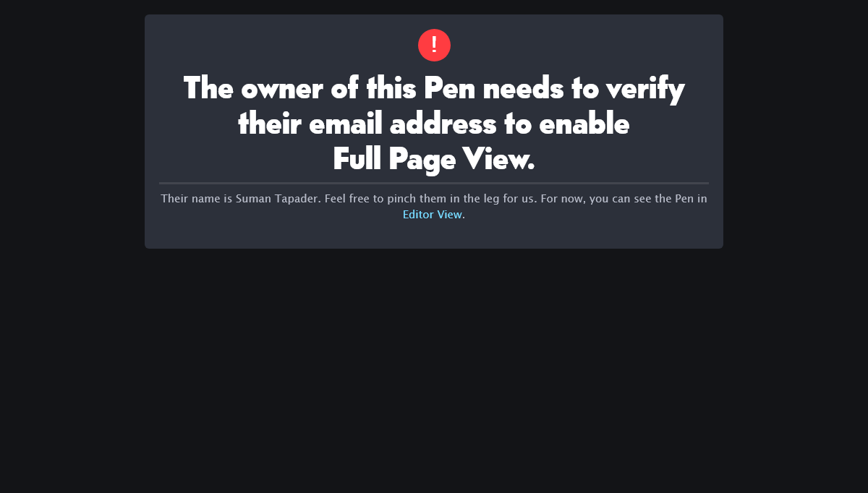The width and height of the screenshot is (868, 493).
Task: Click the red exclamation warning icon
Action: pyautogui.click(x=434, y=46)
